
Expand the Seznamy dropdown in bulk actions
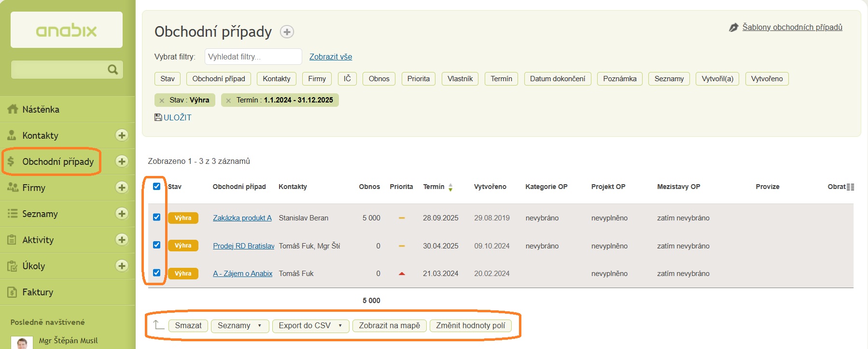coord(239,326)
